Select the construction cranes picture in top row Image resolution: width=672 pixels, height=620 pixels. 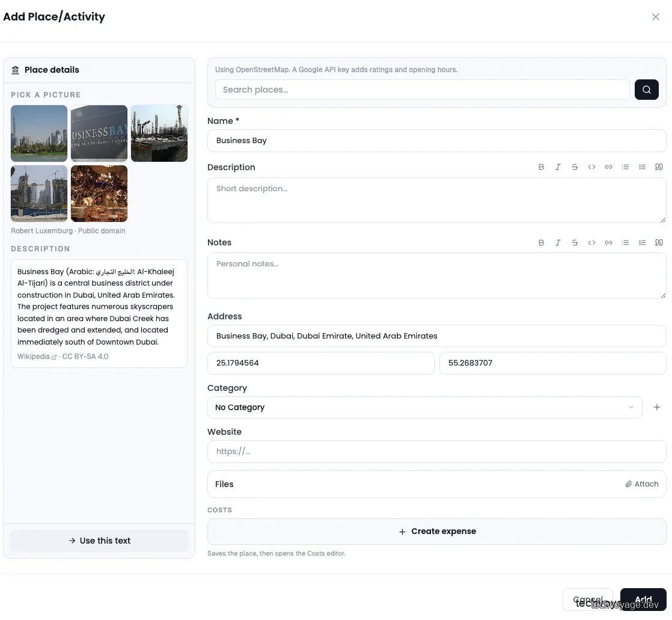(x=159, y=134)
